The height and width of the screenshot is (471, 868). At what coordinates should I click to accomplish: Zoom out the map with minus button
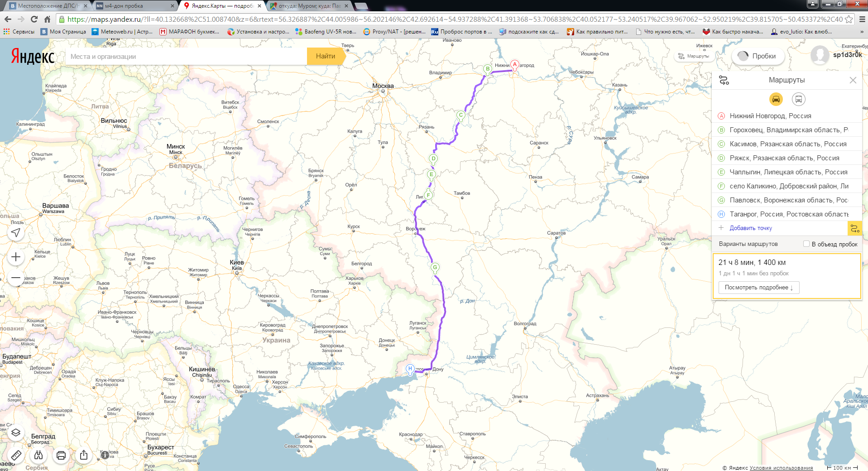(x=16, y=278)
